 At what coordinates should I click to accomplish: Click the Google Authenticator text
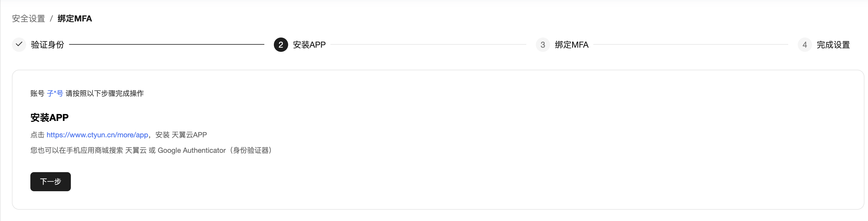coord(191,150)
